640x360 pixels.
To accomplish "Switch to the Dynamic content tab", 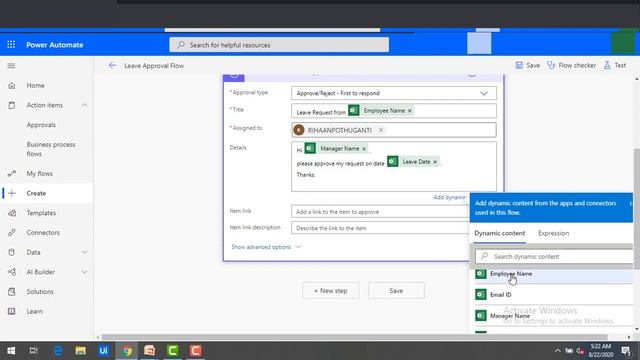I will pos(500,233).
